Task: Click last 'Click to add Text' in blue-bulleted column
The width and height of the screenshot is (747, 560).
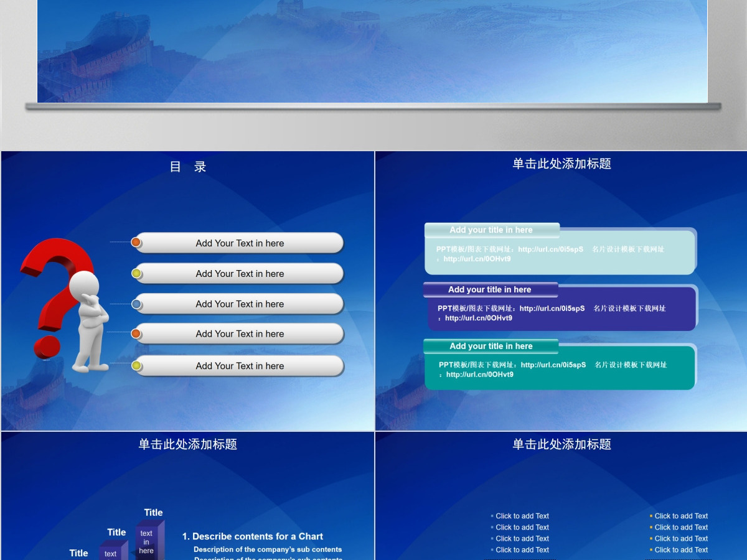Action: point(522,550)
